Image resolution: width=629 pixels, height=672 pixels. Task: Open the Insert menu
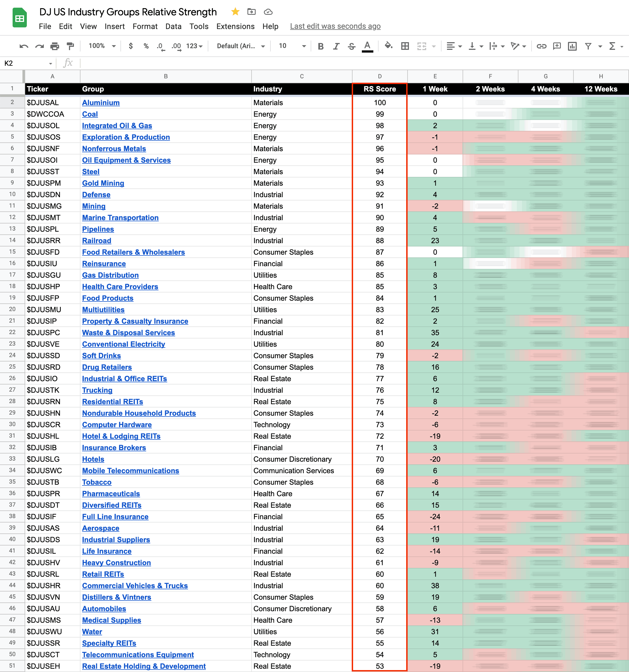114,26
